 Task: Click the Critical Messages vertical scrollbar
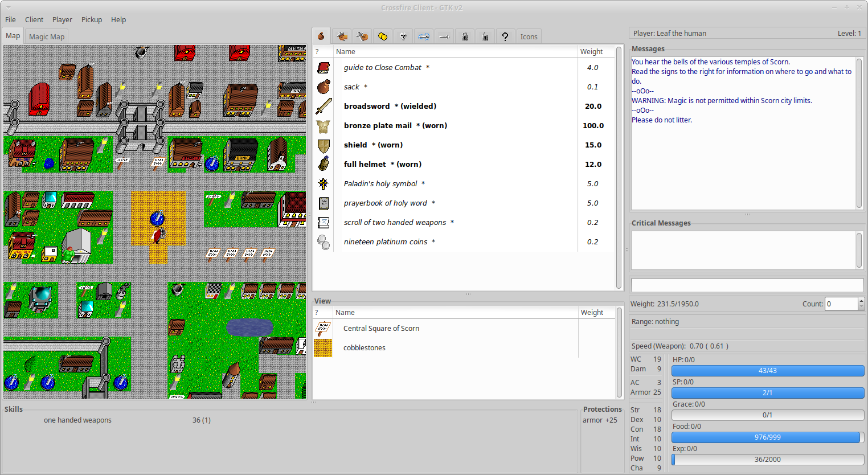coord(859,250)
